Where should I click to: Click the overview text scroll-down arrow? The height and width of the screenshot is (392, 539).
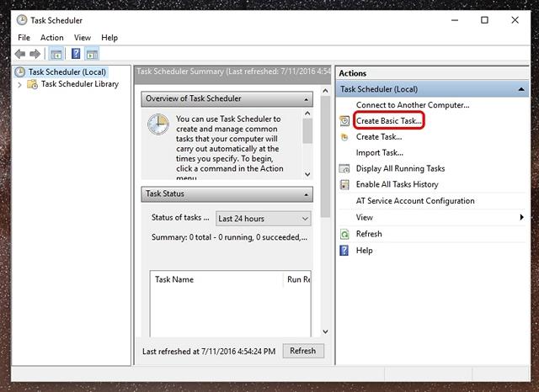tap(307, 174)
